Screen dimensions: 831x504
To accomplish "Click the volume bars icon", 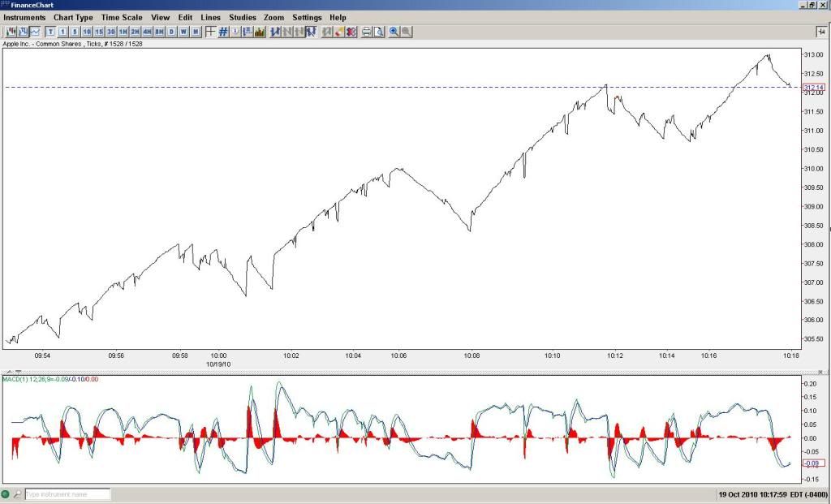I will click(260, 32).
